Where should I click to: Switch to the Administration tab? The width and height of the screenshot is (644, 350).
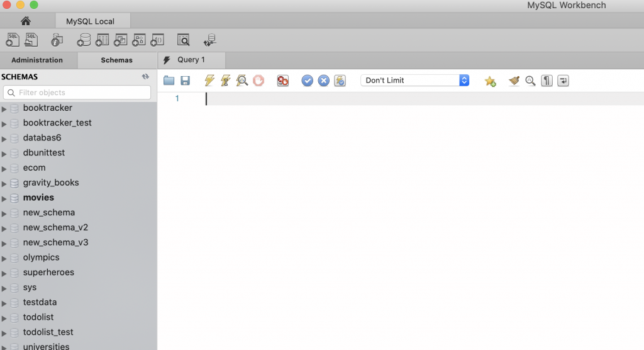[x=37, y=60]
